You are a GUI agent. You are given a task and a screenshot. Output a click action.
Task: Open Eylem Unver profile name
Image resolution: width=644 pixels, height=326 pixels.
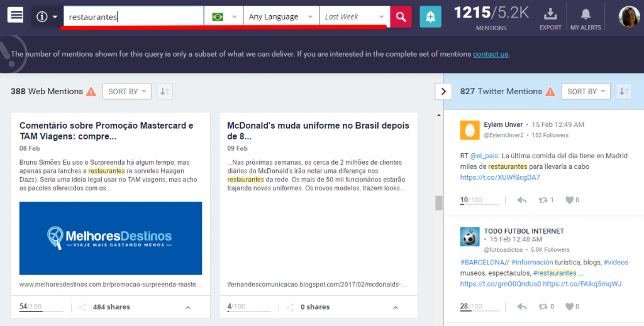pyautogui.click(x=503, y=124)
